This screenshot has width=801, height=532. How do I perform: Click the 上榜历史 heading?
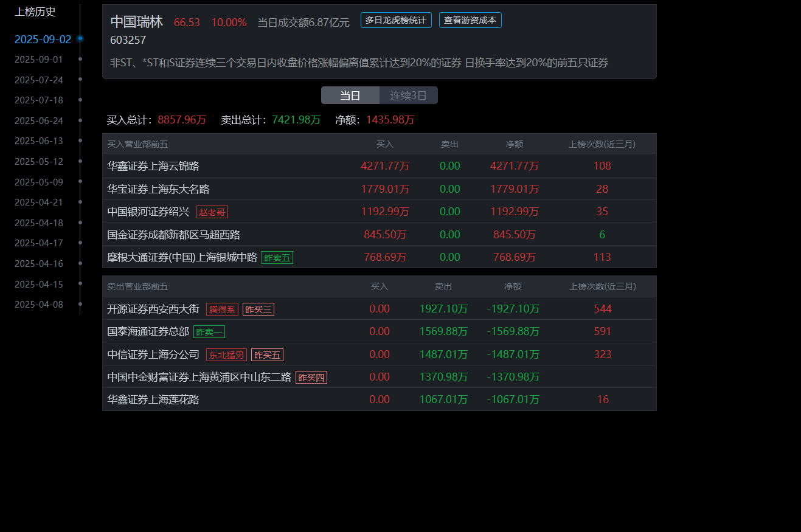pos(35,12)
